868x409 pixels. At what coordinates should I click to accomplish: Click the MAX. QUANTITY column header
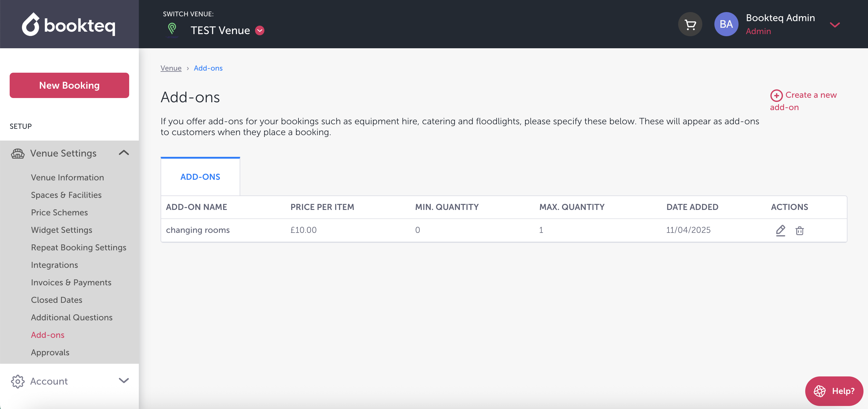click(x=572, y=207)
